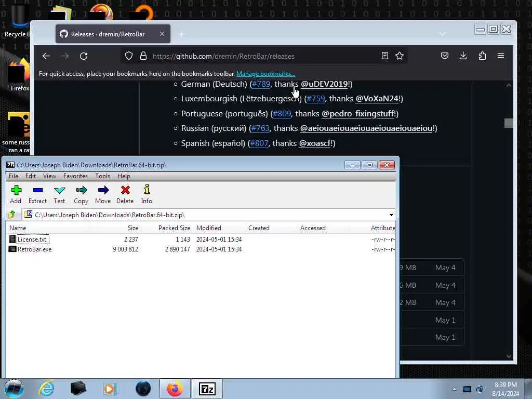Viewport: 532px width, 399px height.
Task: Open the Pocket save icon in Firefox
Action: (445, 56)
